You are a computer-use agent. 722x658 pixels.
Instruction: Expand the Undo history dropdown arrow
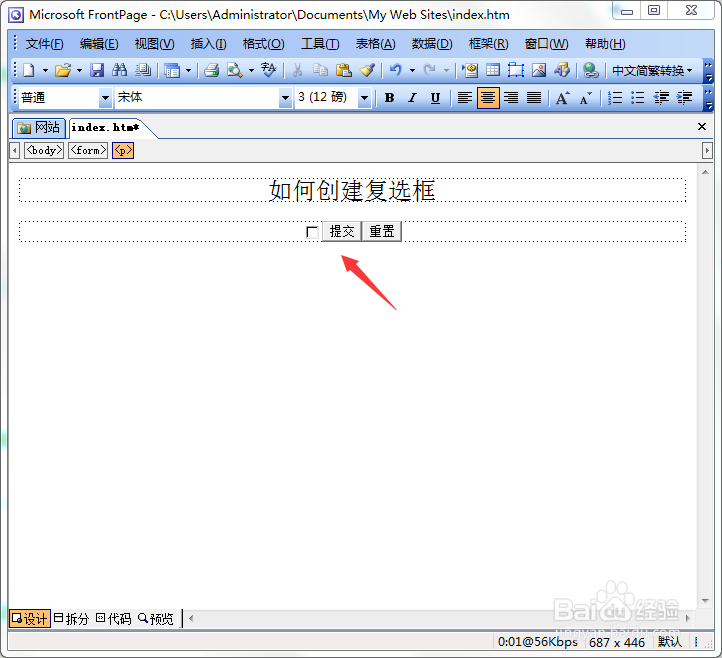[x=413, y=70]
